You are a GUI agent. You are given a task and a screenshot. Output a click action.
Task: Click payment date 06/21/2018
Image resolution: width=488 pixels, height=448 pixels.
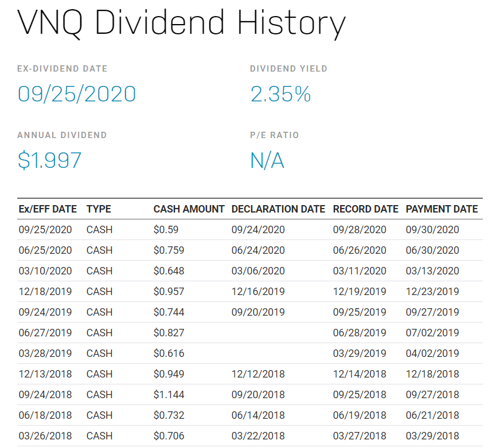tap(432, 415)
